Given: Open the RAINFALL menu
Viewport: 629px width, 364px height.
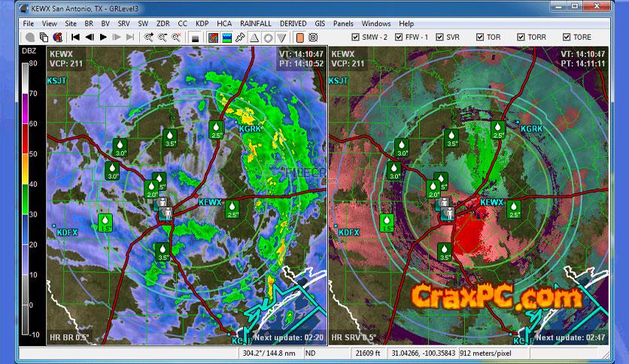Looking at the screenshot, I should [x=255, y=23].
